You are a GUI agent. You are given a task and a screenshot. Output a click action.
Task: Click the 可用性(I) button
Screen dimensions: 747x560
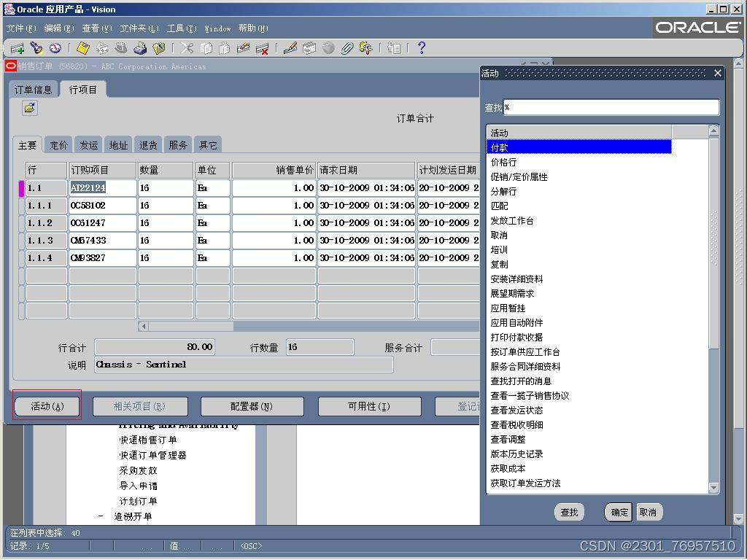tap(369, 406)
